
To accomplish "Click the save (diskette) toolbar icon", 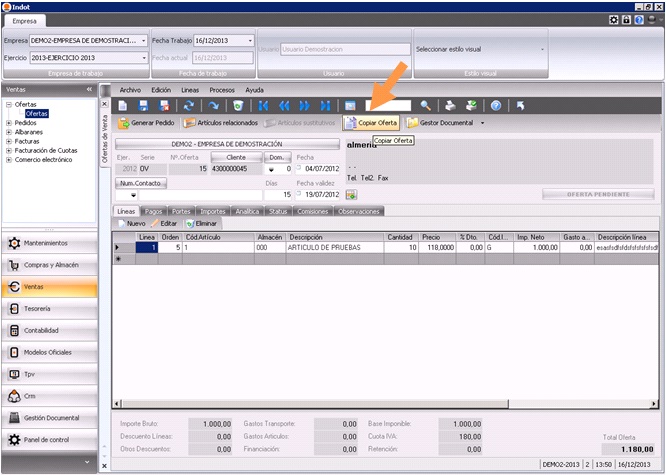I will point(143,105).
